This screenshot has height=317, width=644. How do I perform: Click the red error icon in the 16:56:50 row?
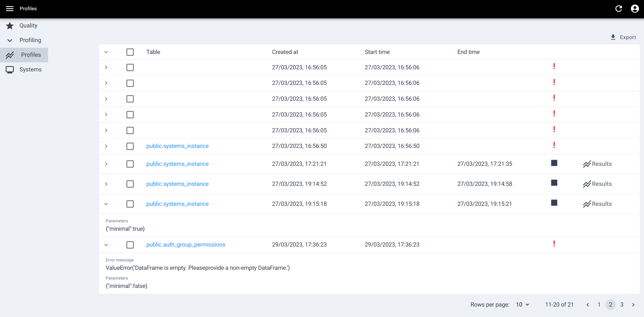pos(554,145)
